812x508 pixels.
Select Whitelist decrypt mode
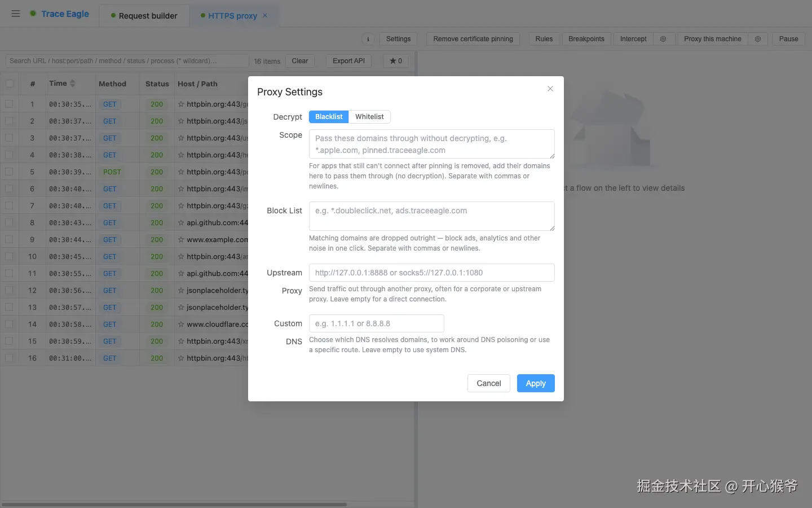tap(369, 117)
